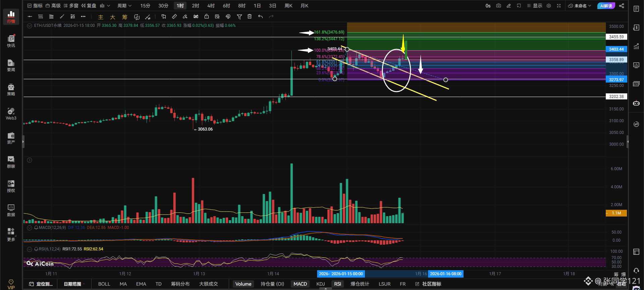Open the 快讯 news flash section
The height and width of the screenshot is (290, 644).
click(x=11, y=41)
